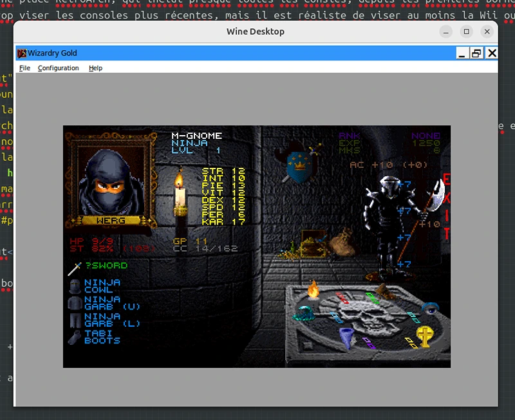The height and width of the screenshot is (420, 515).
Task: Click the NINJA class text
Action: pyautogui.click(x=189, y=143)
